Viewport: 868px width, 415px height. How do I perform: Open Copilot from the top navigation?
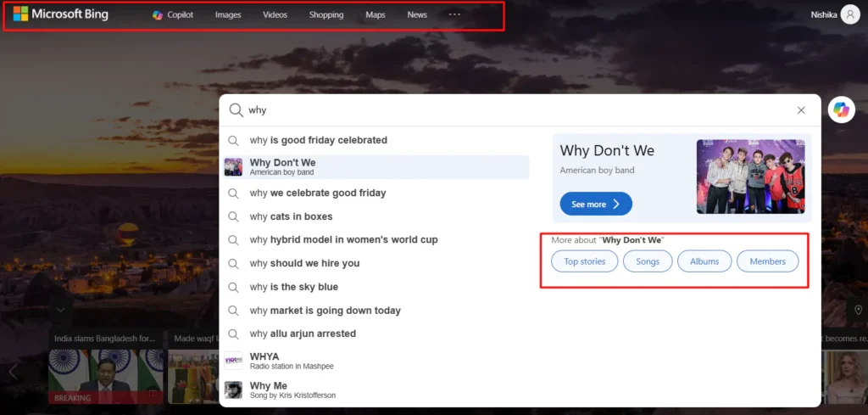(173, 15)
